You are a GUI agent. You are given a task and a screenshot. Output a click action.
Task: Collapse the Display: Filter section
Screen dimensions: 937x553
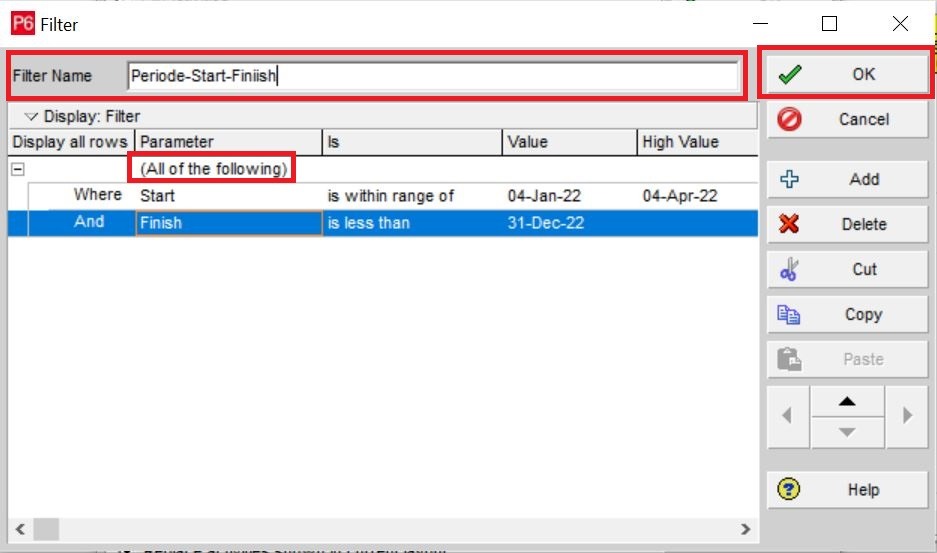pos(31,116)
